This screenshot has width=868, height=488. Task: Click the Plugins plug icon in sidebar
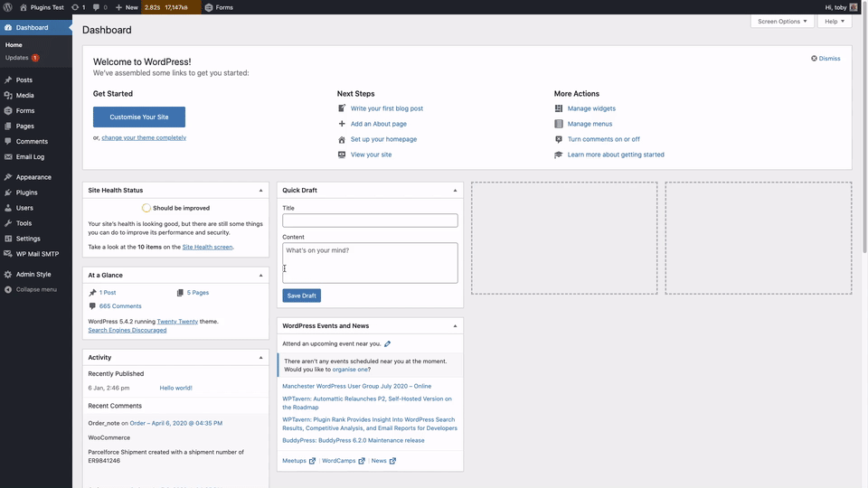click(8, 192)
